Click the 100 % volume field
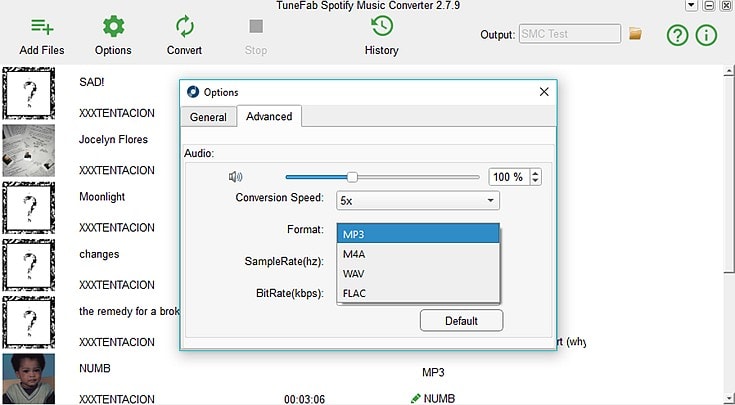735x405 pixels. (x=510, y=177)
